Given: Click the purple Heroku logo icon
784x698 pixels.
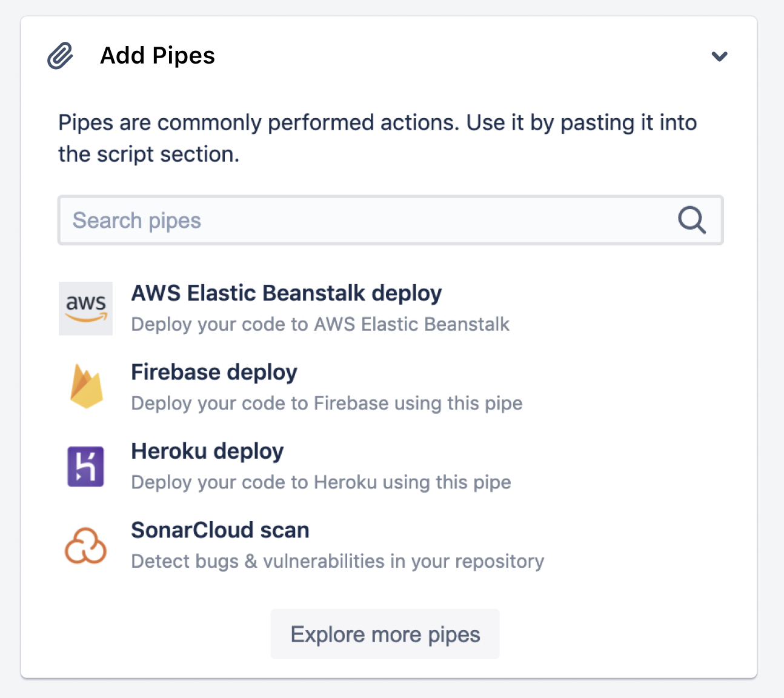Looking at the screenshot, I should (85, 467).
